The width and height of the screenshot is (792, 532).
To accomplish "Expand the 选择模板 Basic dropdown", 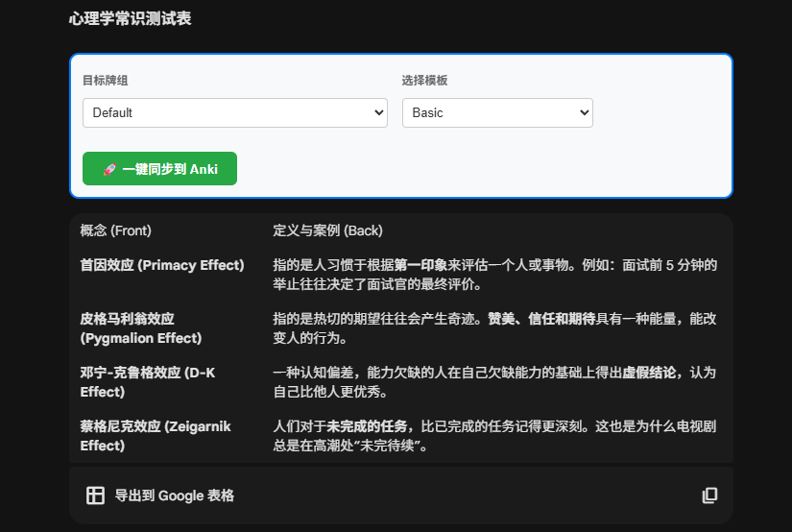I will [x=496, y=112].
